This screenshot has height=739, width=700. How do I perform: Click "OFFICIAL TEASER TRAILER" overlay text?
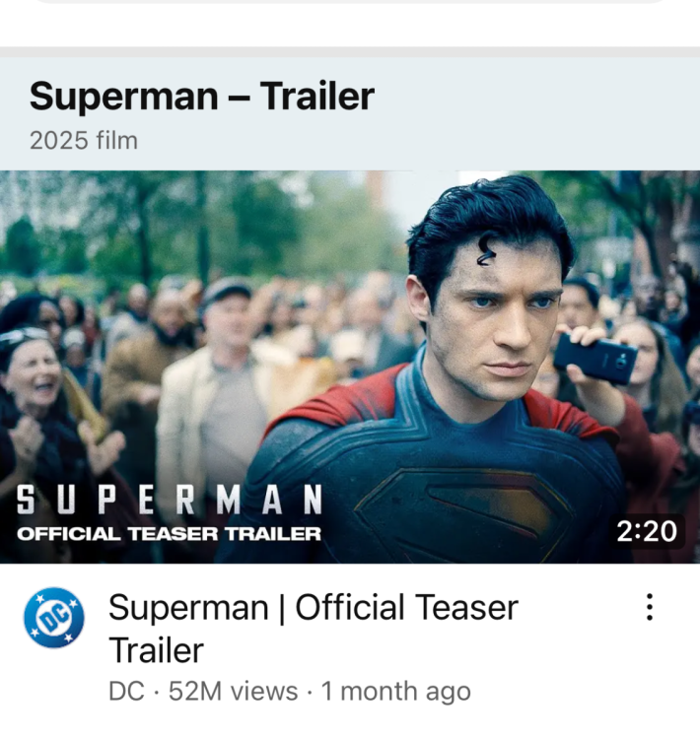[170, 534]
